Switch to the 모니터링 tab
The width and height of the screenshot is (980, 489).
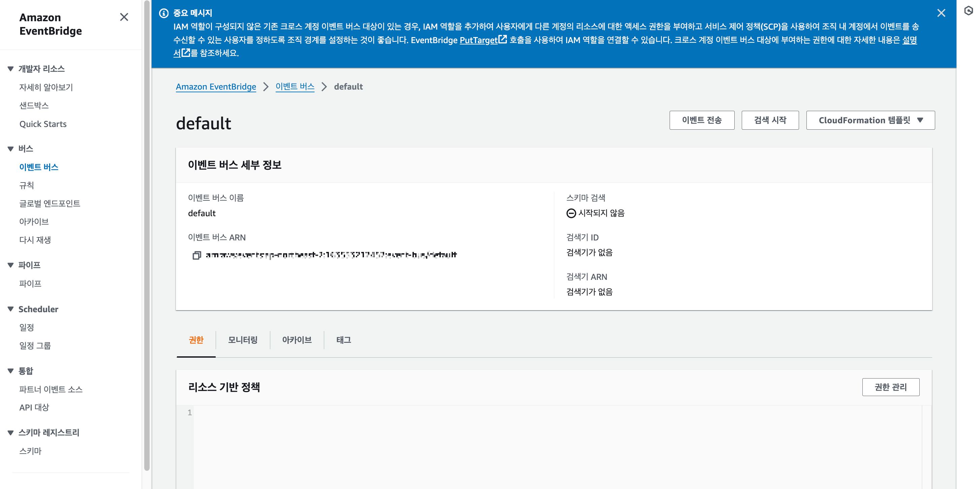click(x=242, y=340)
